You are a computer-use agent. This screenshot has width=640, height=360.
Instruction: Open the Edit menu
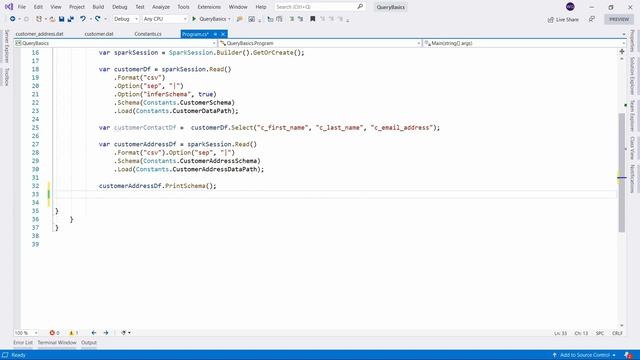coord(38,7)
